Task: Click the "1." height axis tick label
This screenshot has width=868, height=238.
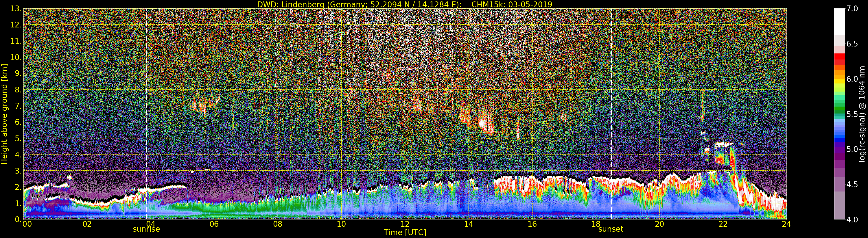Action: click(x=18, y=203)
